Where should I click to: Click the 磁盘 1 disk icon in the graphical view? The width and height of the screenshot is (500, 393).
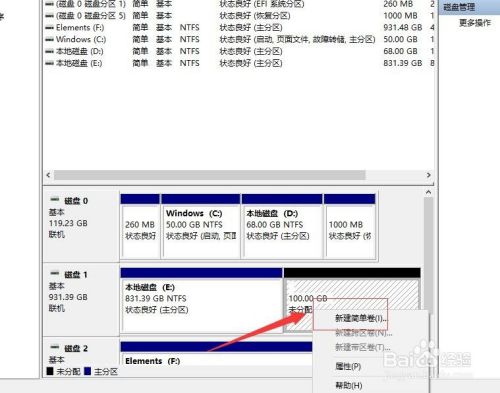coord(55,274)
